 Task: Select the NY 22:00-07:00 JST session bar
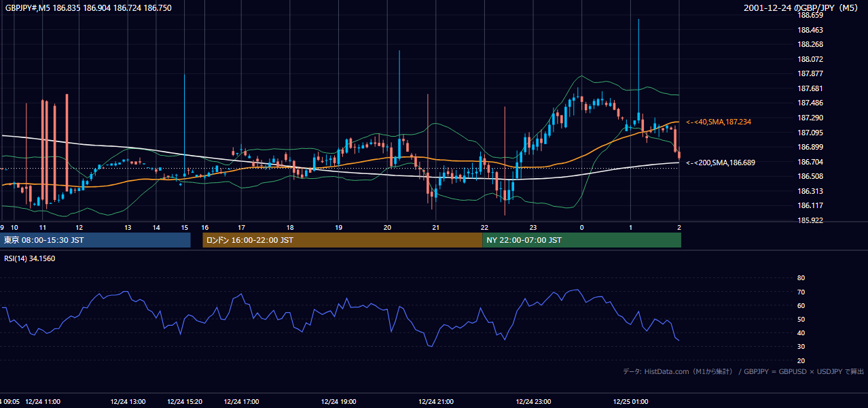[581, 240]
